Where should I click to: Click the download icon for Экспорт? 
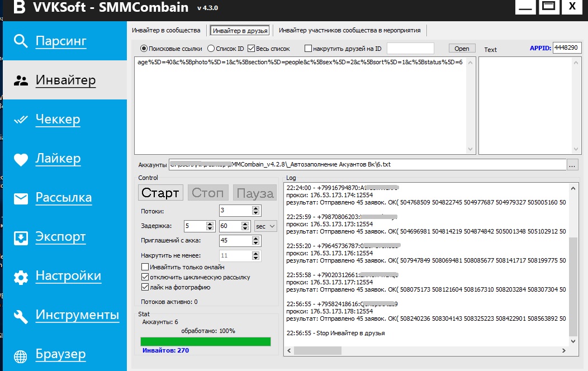pos(21,238)
